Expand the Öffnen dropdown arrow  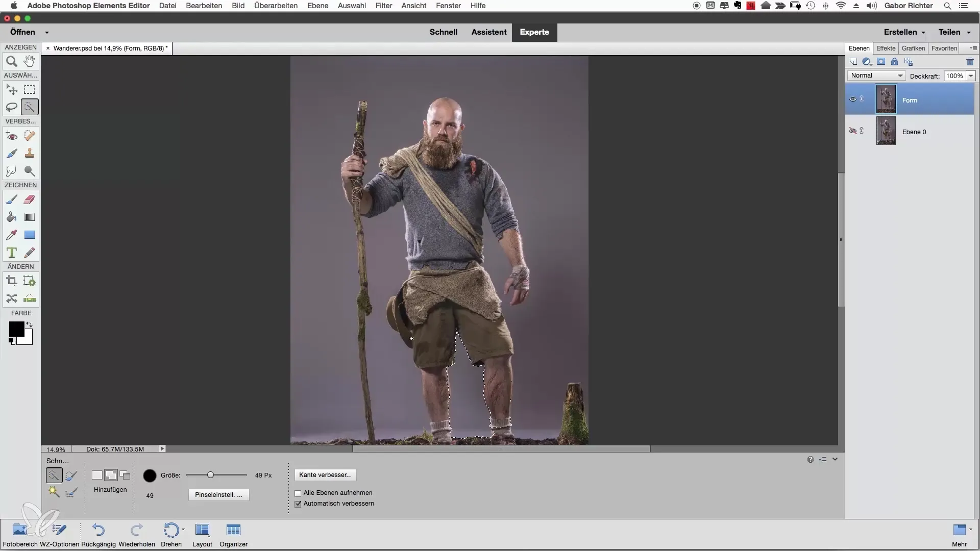point(46,32)
